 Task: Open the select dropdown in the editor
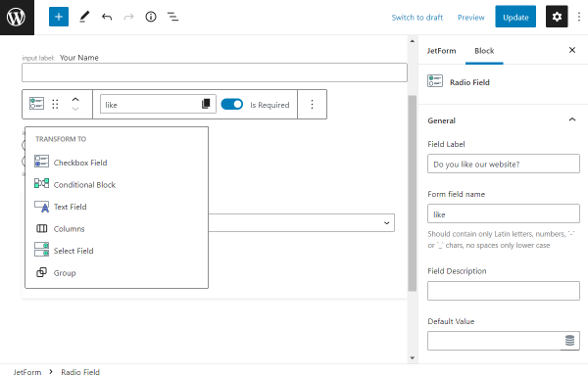302,223
